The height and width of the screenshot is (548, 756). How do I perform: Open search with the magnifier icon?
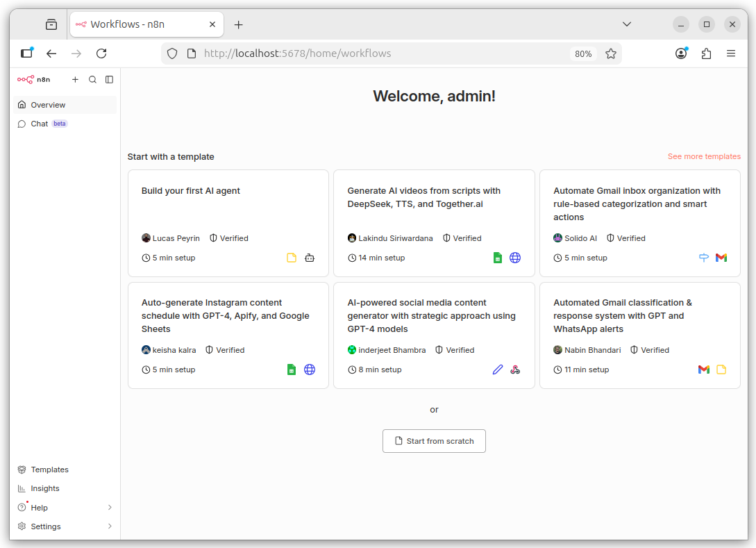point(92,80)
